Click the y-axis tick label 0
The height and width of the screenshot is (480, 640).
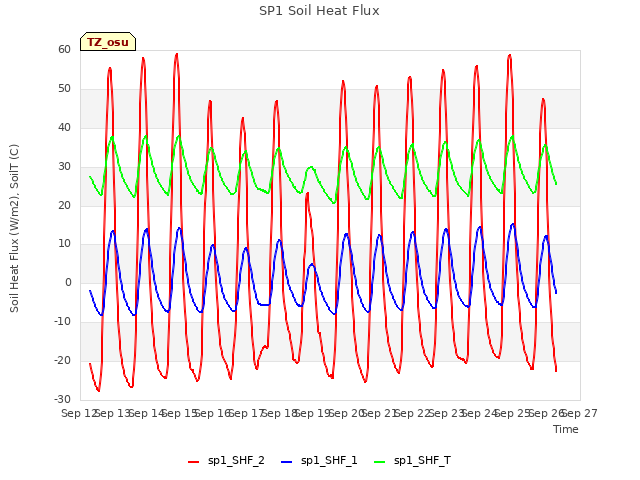point(68,282)
